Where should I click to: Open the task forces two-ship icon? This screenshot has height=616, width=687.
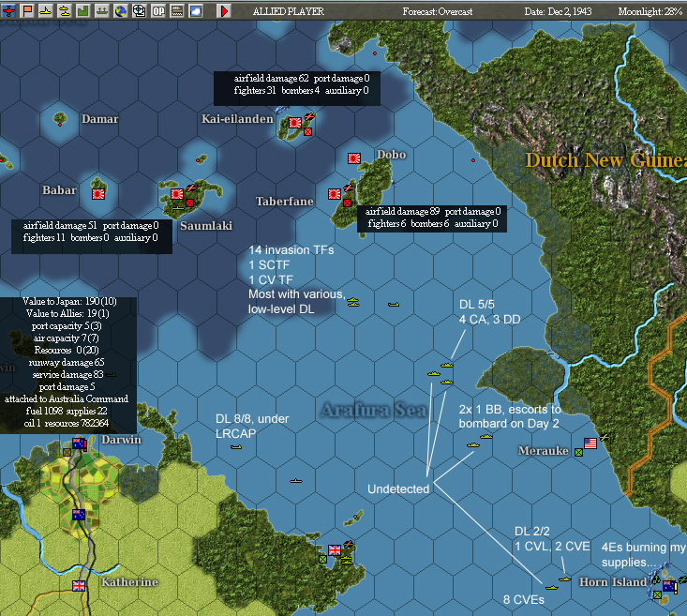coord(65,10)
